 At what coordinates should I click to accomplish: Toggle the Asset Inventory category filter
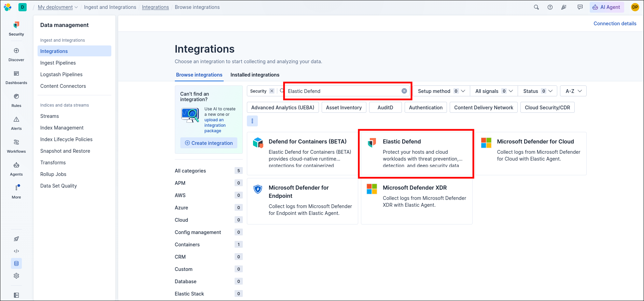(x=344, y=108)
